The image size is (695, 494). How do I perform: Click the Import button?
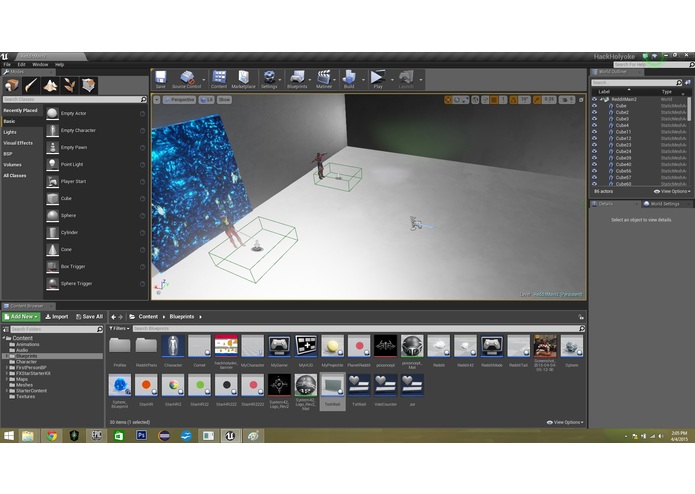[x=57, y=317]
